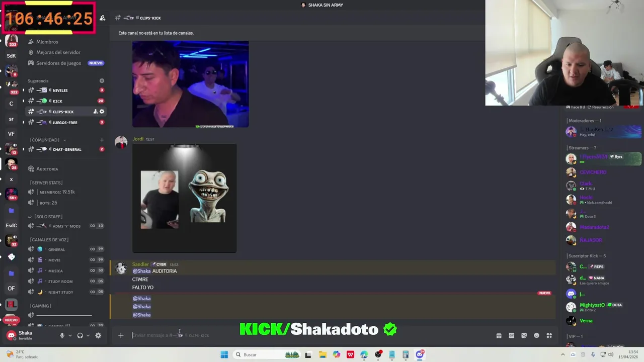Open server icon with 332 badge

point(11,41)
